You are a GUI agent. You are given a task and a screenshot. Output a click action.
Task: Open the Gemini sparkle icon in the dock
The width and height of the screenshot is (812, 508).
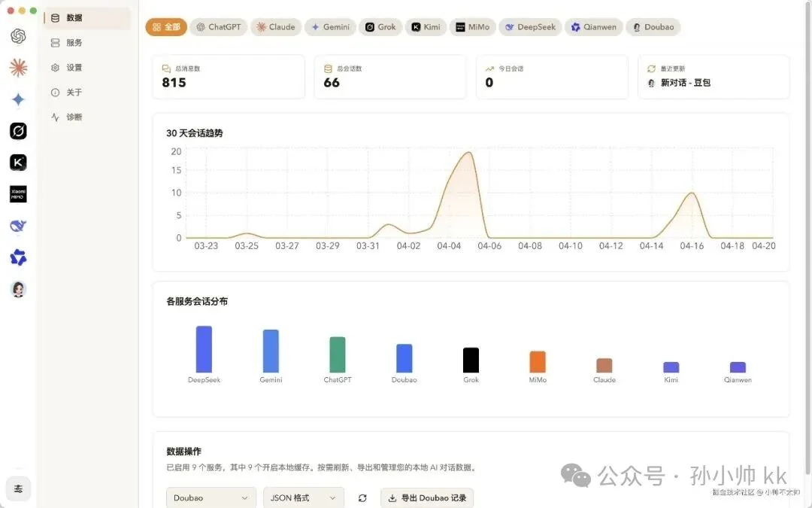pos(18,99)
